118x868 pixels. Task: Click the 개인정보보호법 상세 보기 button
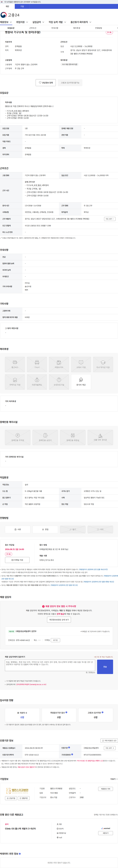(x=59, y=620)
